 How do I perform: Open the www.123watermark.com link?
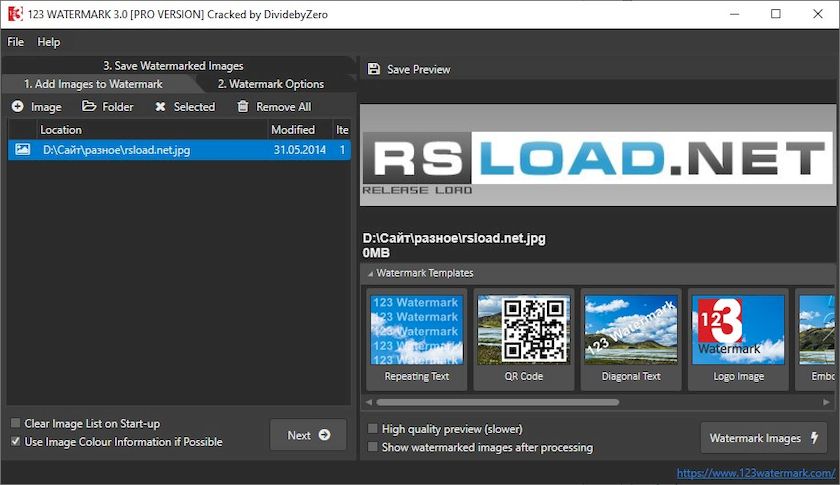[755, 473]
